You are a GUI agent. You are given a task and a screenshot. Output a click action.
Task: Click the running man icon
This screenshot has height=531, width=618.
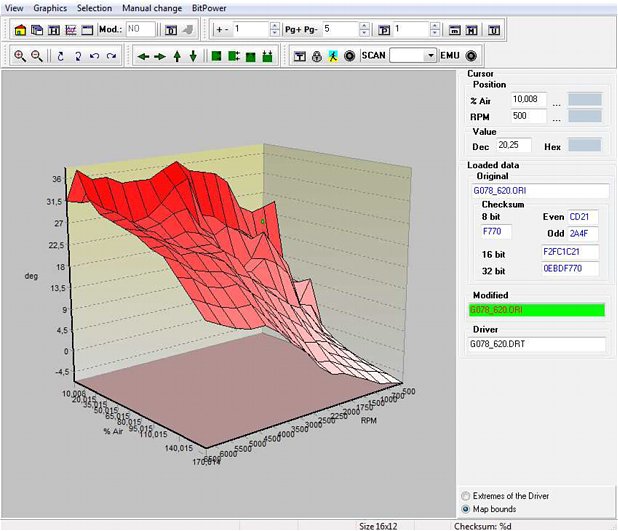(x=333, y=56)
